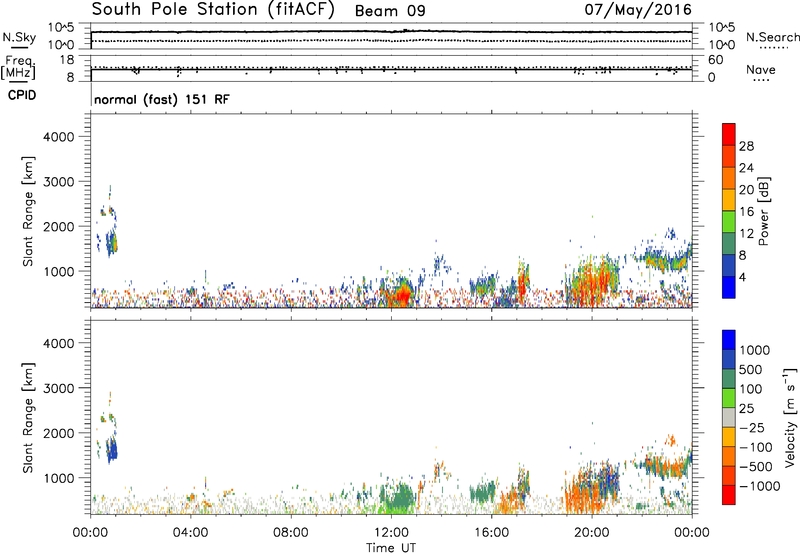Viewport: 800px width, 554px height.
Task: Click the "16" value on power colorbar
Action: coord(746,212)
